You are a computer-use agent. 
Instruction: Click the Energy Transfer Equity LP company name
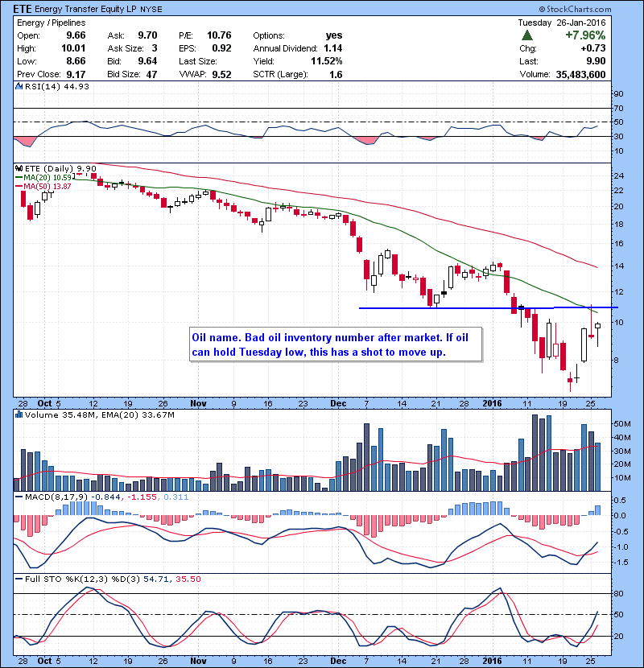click(85, 9)
